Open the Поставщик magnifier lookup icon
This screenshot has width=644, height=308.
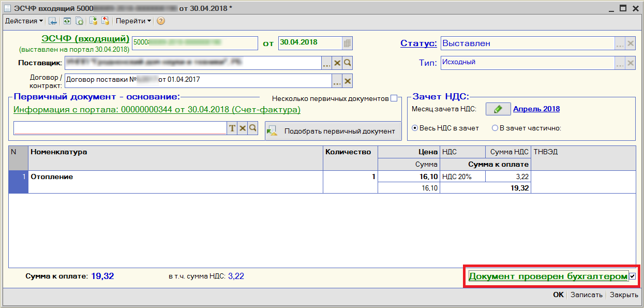point(348,63)
